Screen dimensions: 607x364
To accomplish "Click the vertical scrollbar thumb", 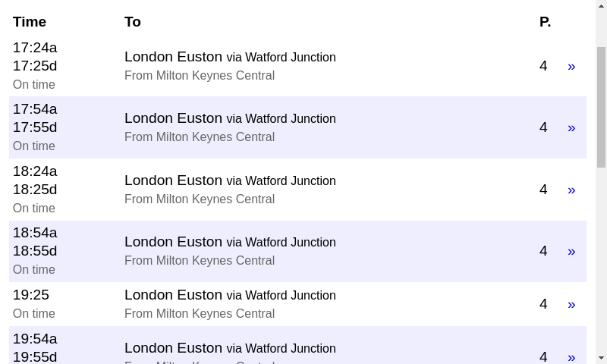I will coord(601,106).
